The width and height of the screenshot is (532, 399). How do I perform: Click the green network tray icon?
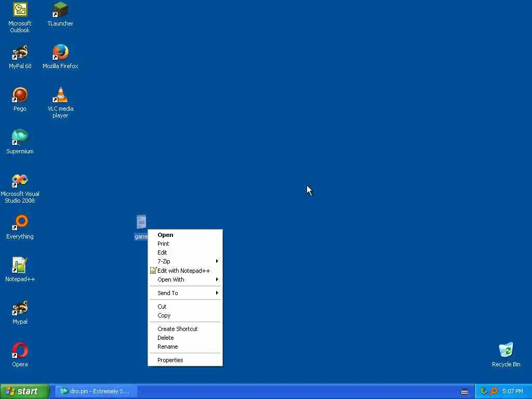(484, 391)
